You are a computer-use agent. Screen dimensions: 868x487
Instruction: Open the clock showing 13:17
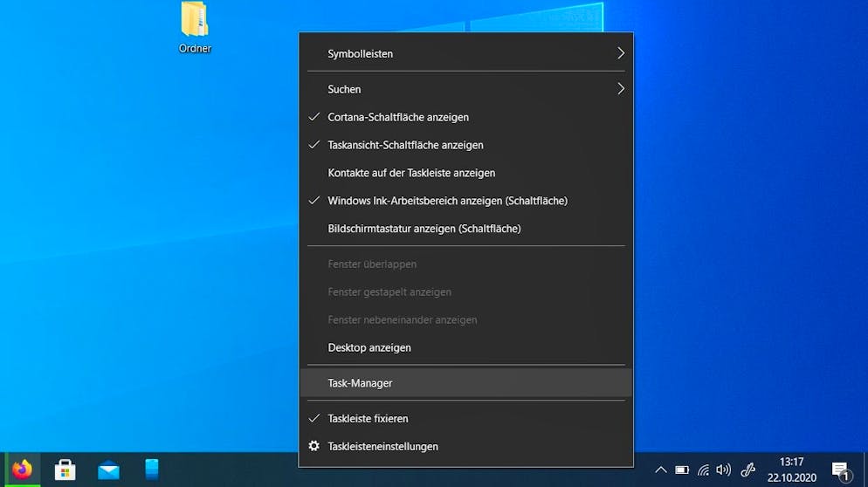tap(792, 462)
